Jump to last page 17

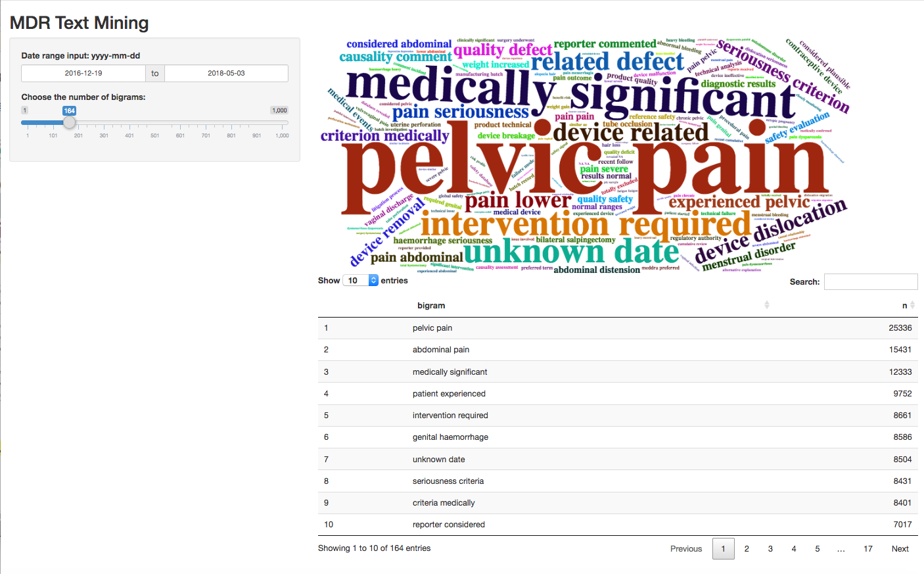point(868,548)
